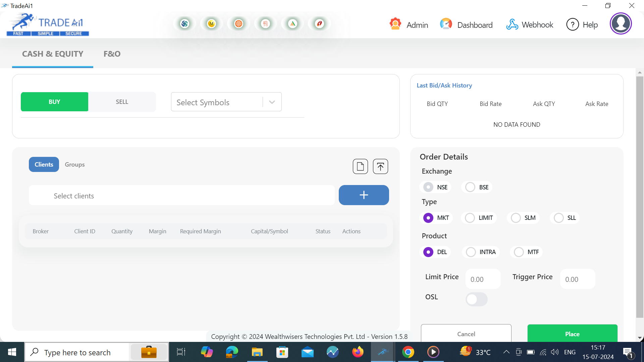
Task: Select MTF product option
Action: (519, 252)
